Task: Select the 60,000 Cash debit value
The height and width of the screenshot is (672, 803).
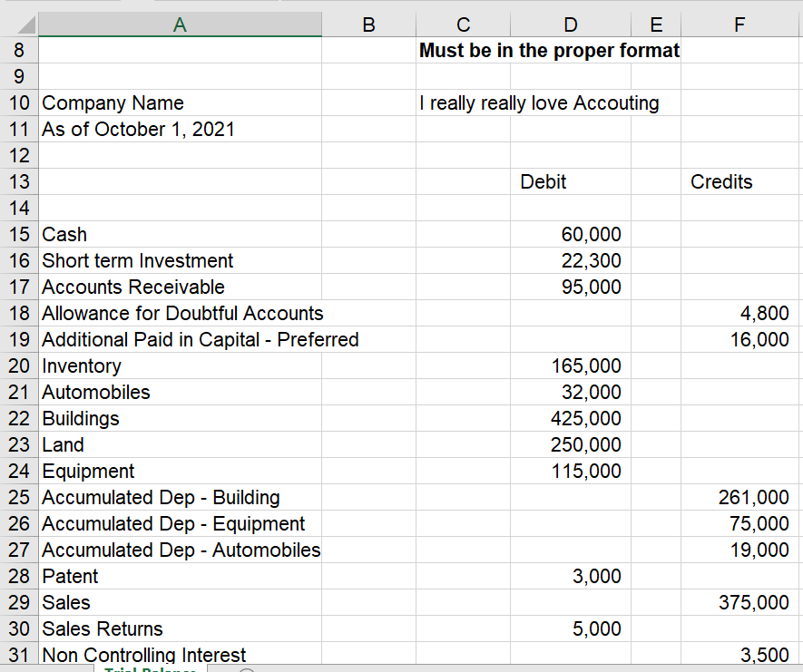Action: [x=570, y=234]
